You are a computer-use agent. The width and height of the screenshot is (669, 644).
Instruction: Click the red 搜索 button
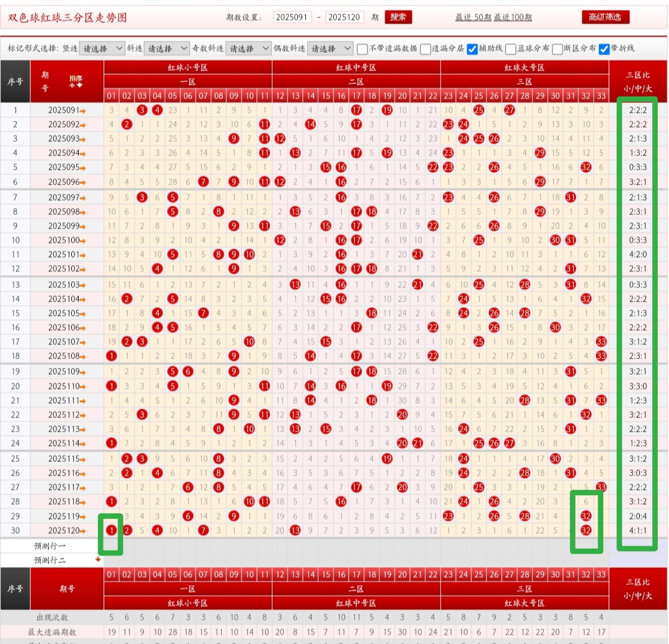[x=398, y=17]
